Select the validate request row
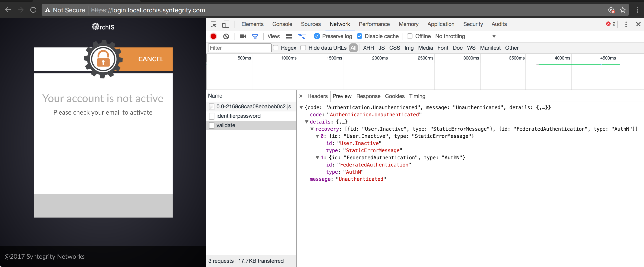 tap(251, 125)
